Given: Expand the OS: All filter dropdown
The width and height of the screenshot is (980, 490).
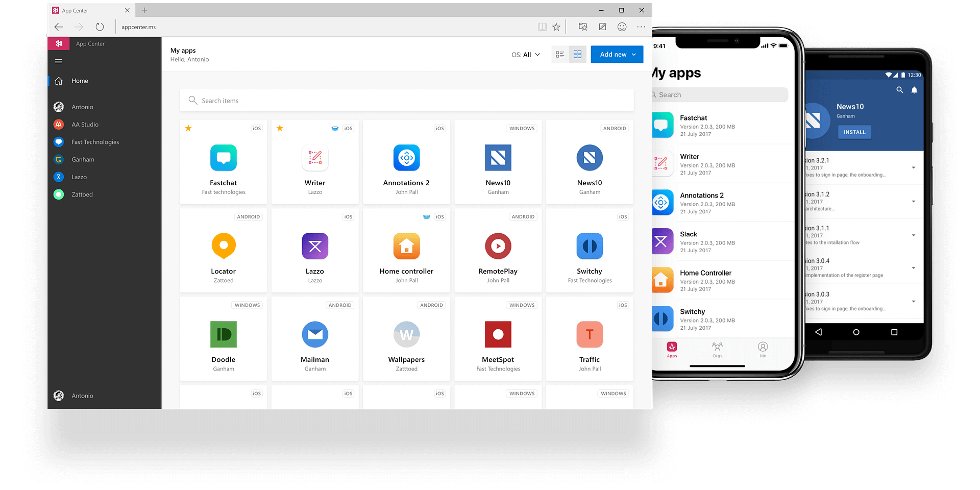Looking at the screenshot, I should pos(526,55).
